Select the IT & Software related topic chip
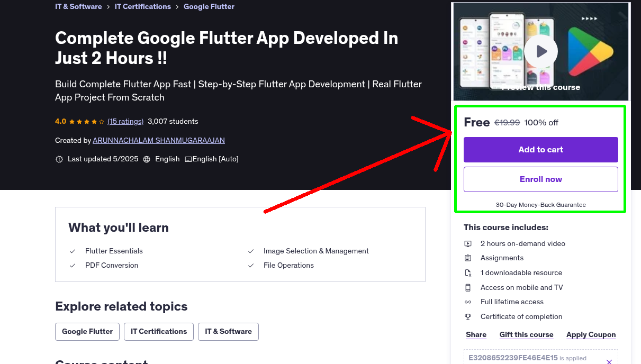The width and height of the screenshot is (641, 364). 229,332
